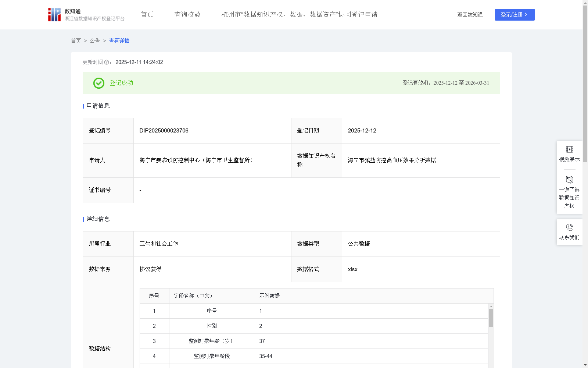The height and width of the screenshot is (368, 588).
Task: Click the 申请信息 section heading
Action: (x=98, y=106)
